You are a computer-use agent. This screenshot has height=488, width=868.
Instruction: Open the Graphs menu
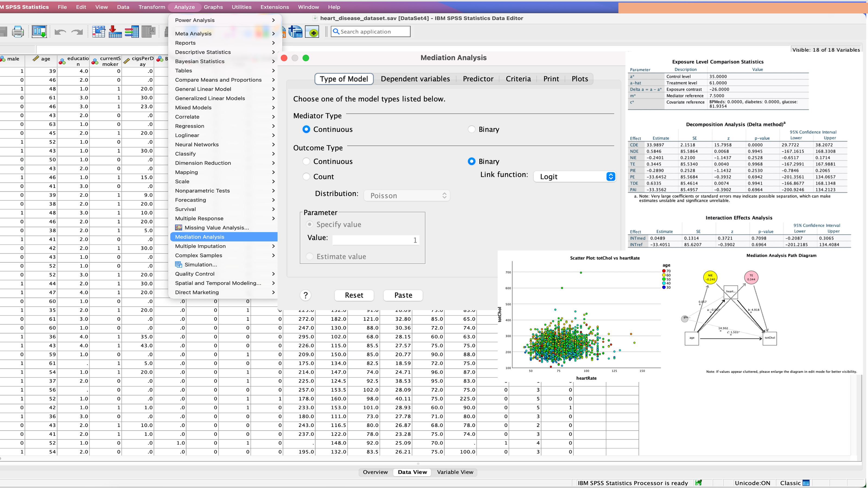213,7
